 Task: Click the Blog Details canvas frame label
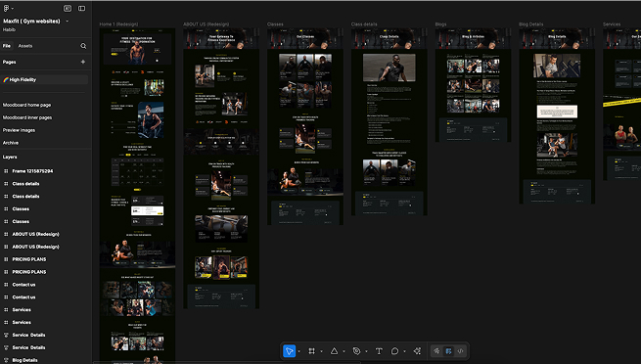[531, 24]
